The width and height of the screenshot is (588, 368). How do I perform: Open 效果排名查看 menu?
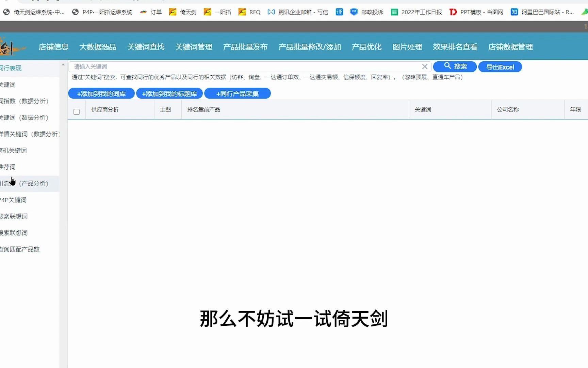pyautogui.click(x=455, y=47)
